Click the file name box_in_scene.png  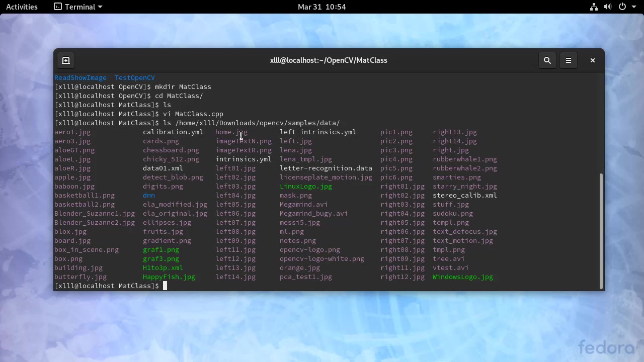(87, 250)
